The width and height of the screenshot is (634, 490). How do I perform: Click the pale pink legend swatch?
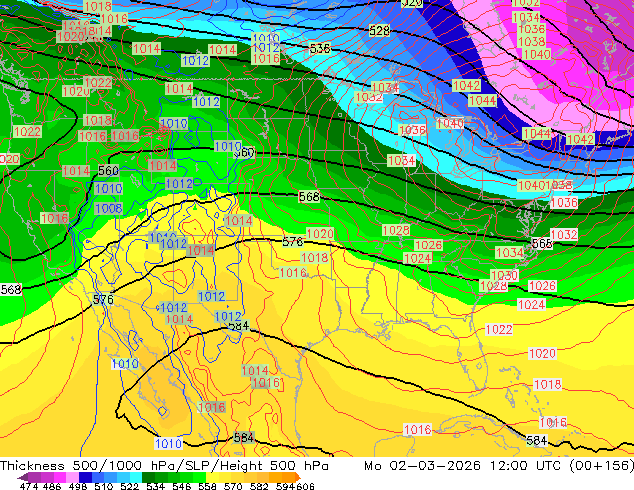click(x=72, y=477)
